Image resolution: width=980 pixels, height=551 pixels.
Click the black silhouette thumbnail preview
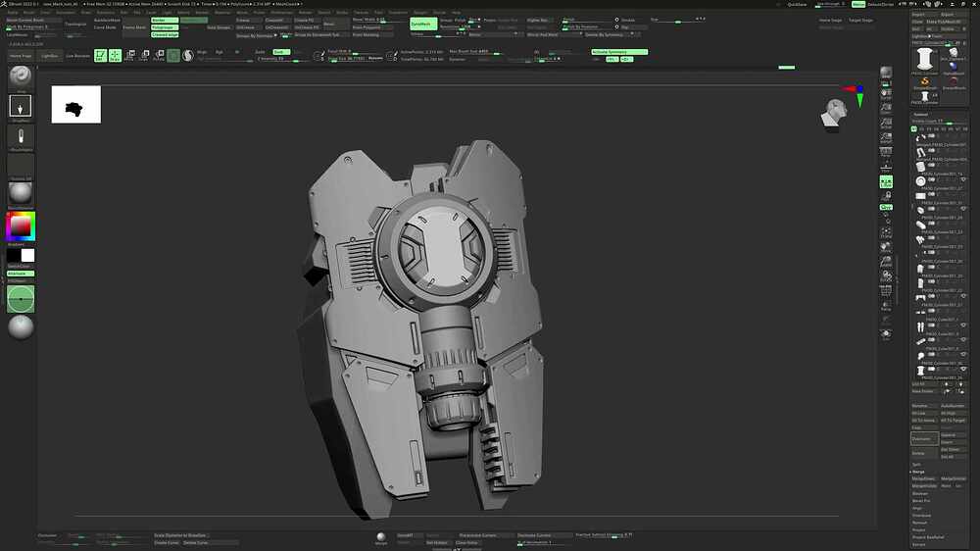75,105
